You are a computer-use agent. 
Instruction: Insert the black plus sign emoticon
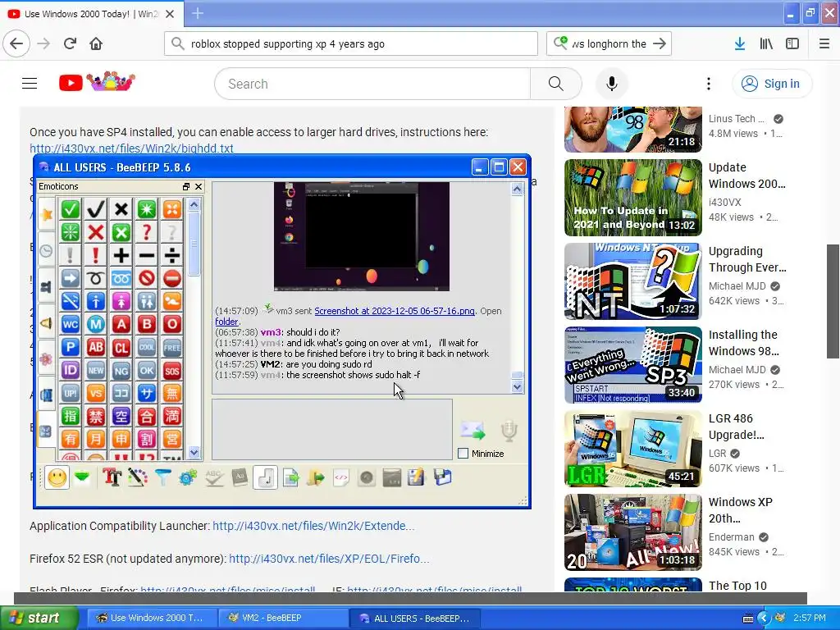tap(121, 256)
